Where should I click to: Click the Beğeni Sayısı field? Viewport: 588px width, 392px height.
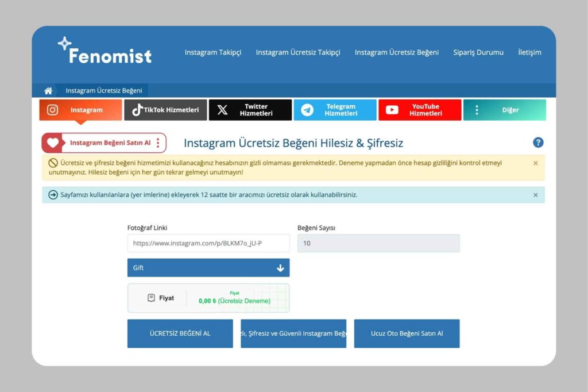(378, 243)
